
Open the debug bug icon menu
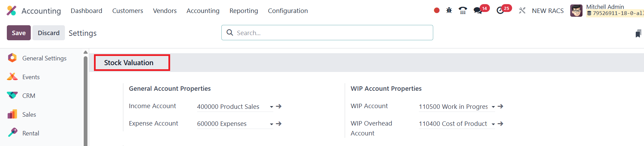[449, 11]
